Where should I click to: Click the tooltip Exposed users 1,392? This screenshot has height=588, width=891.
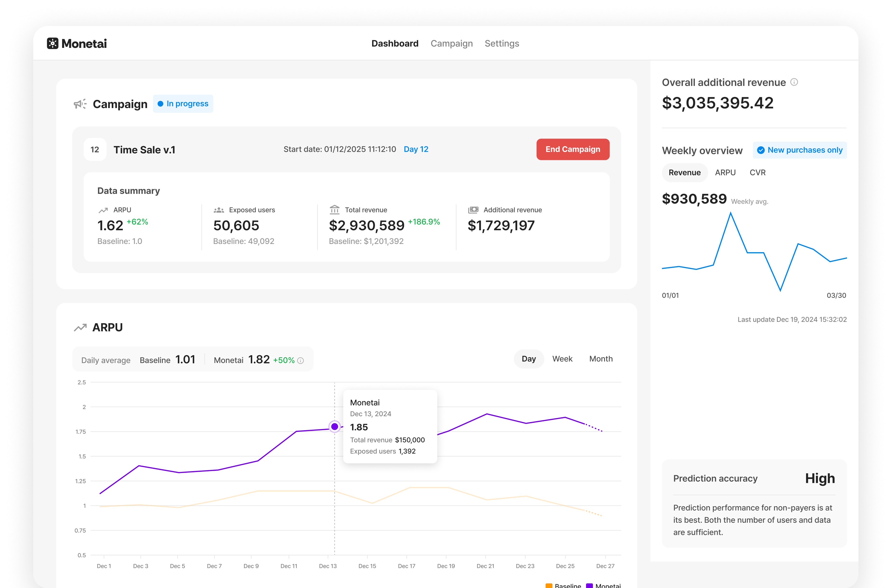click(x=383, y=451)
